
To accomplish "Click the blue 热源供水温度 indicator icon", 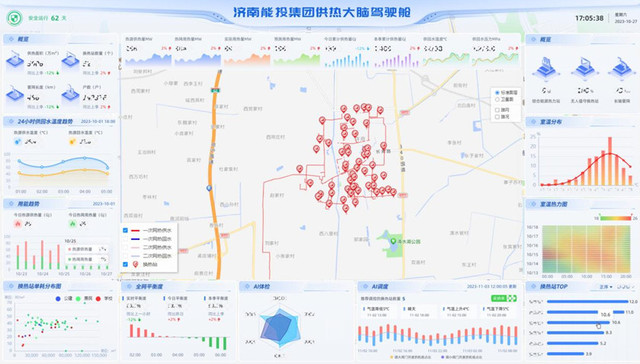I will click(x=17, y=142).
